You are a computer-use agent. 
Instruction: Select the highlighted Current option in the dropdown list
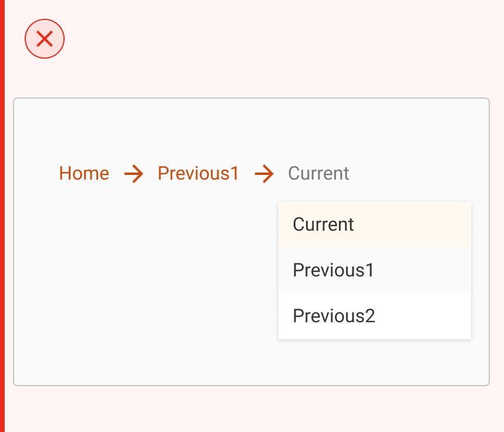coord(374,224)
